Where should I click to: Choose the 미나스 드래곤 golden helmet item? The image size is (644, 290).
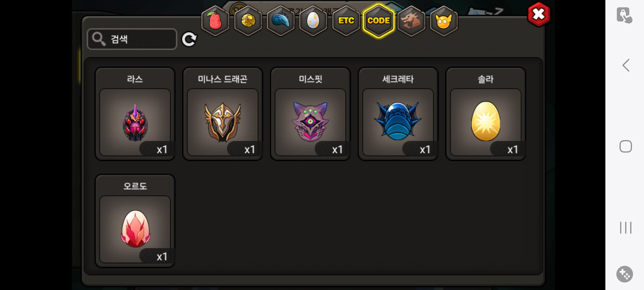click(x=223, y=114)
